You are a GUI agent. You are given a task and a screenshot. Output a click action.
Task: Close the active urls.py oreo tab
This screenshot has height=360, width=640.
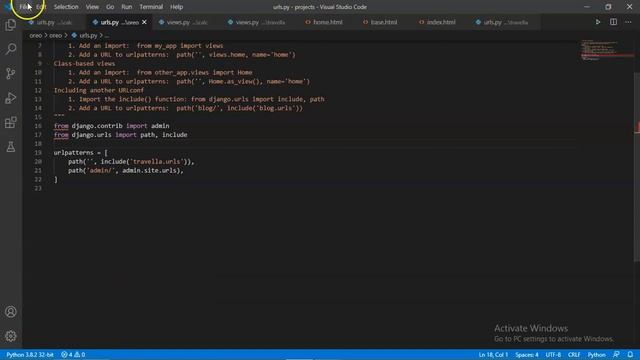(x=144, y=22)
